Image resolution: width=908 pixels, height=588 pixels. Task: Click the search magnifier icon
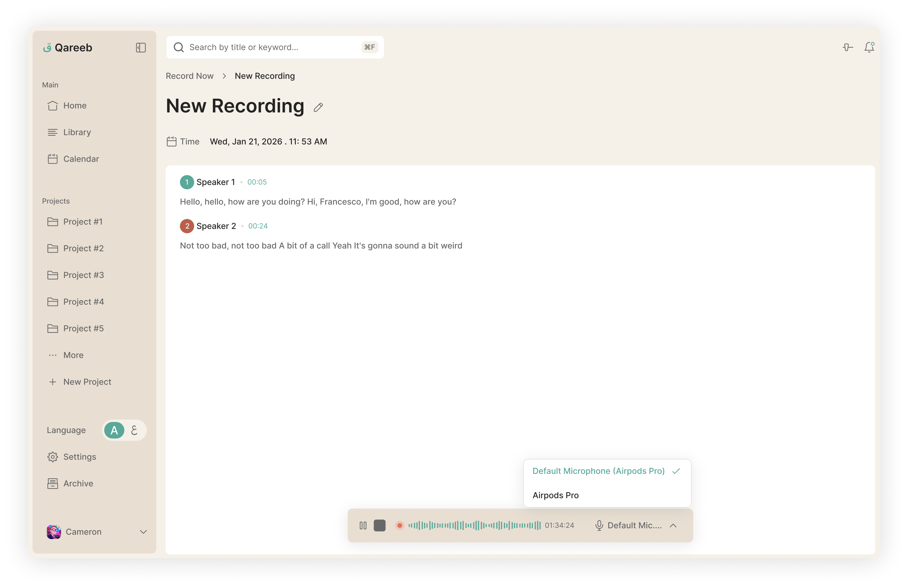pyautogui.click(x=178, y=47)
